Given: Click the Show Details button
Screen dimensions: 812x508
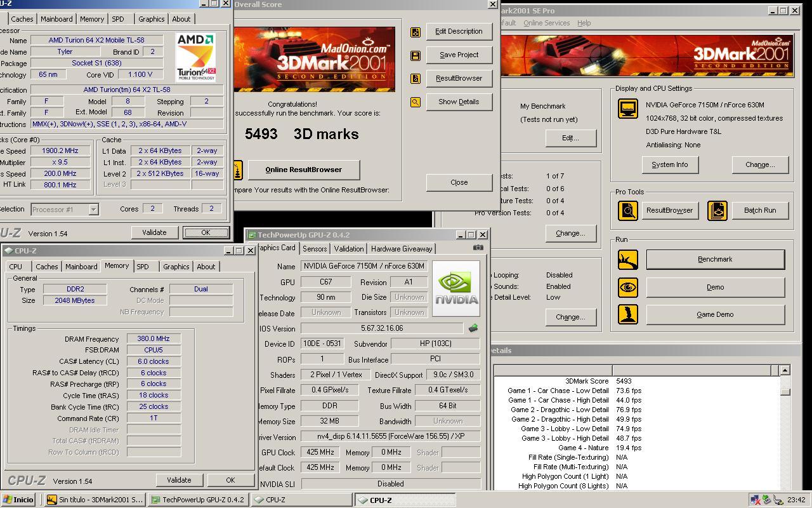Looking at the screenshot, I should [459, 102].
